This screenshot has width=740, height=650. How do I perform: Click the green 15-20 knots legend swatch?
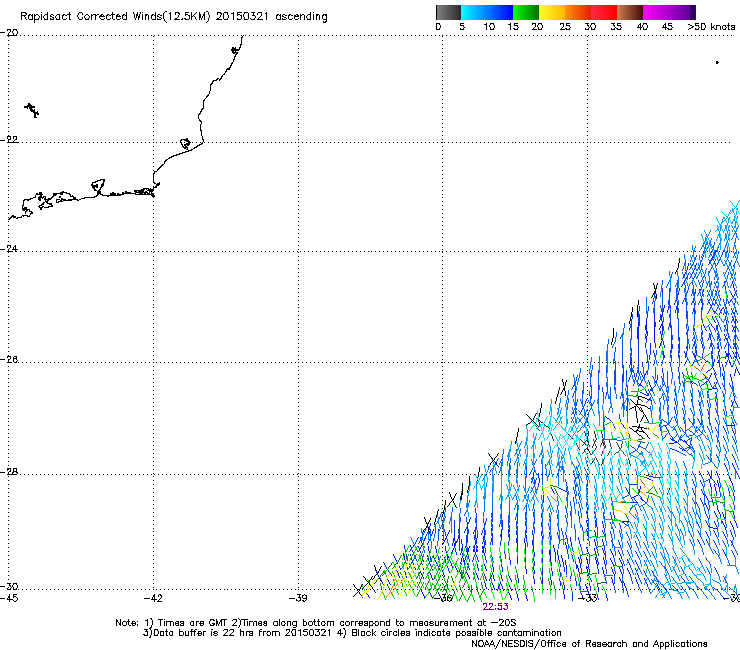point(526,12)
